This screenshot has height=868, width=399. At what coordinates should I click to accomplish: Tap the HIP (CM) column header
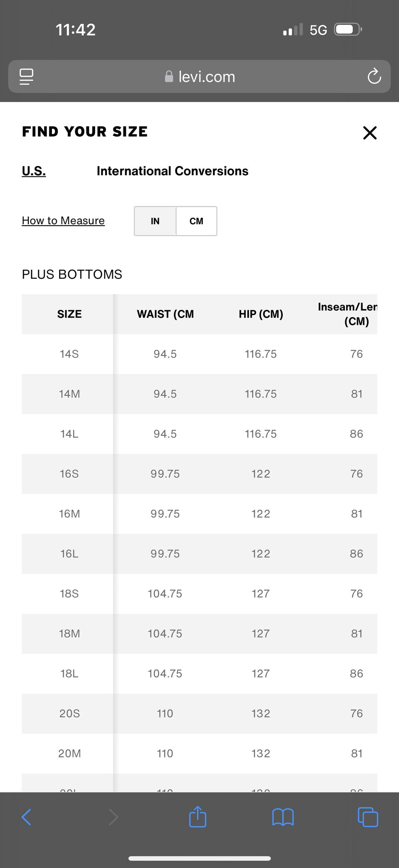[261, 314]
